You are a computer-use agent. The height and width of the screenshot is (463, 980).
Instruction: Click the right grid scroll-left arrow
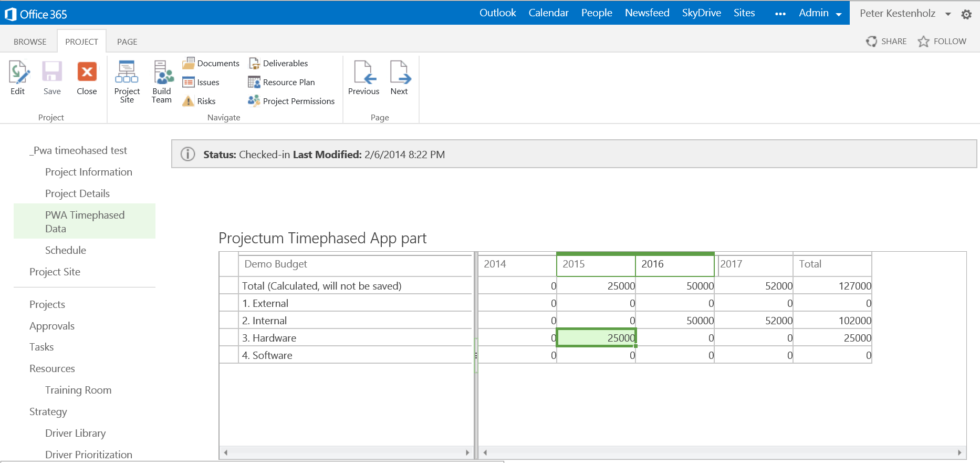pos(485,452)
